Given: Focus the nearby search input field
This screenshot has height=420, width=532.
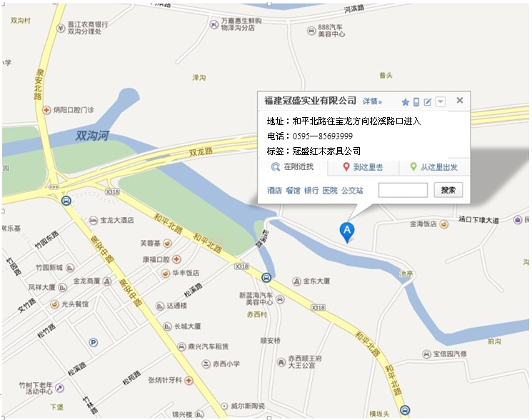Looking at the screenshot, I should 403,190.
